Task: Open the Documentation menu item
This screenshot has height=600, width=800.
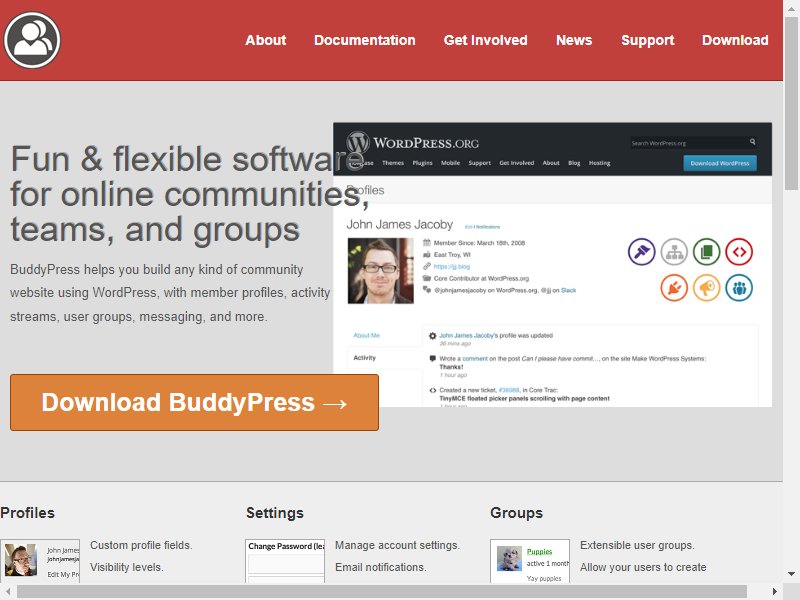Action: pyautogui.click(x=365, y=40)
